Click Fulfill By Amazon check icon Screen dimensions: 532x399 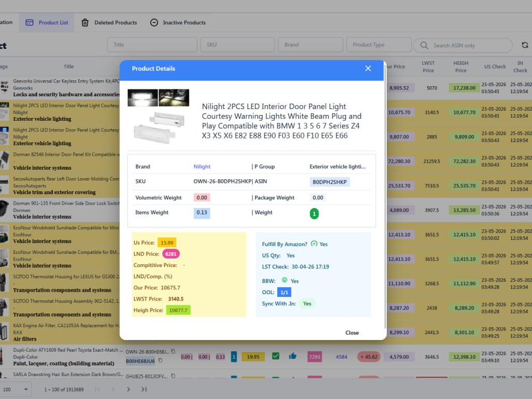tap(314, 244)
